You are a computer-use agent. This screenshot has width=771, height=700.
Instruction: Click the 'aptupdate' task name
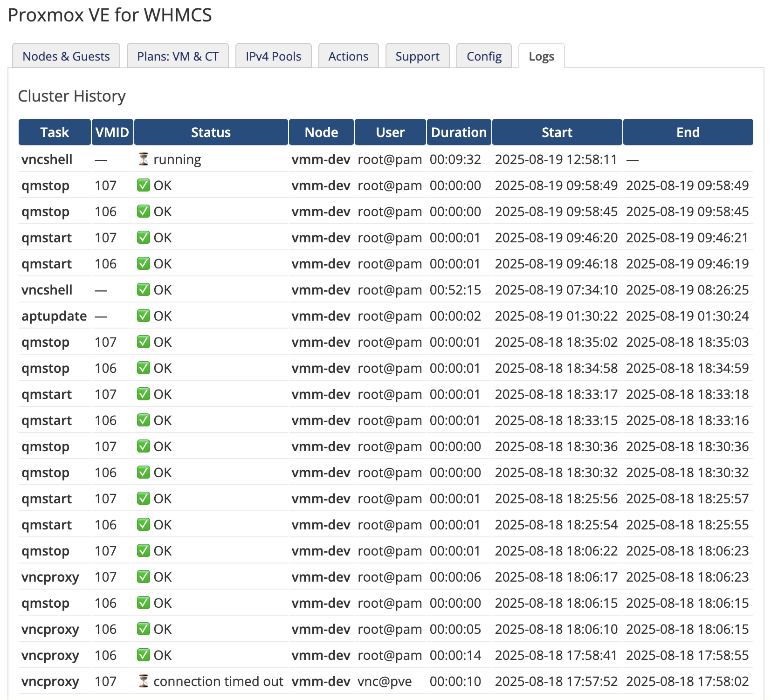coord(54,316)
